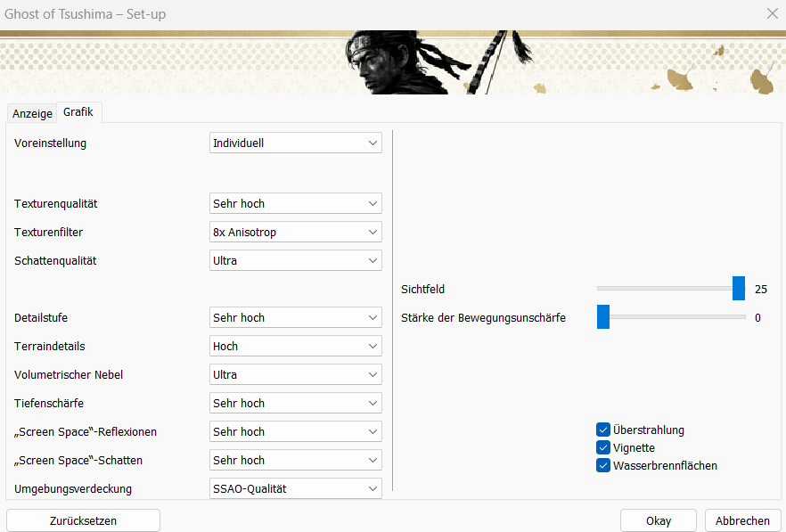Screen dimensions: 786x532
Task: Click the Zurücksetzen button
Action: (83, 520)
